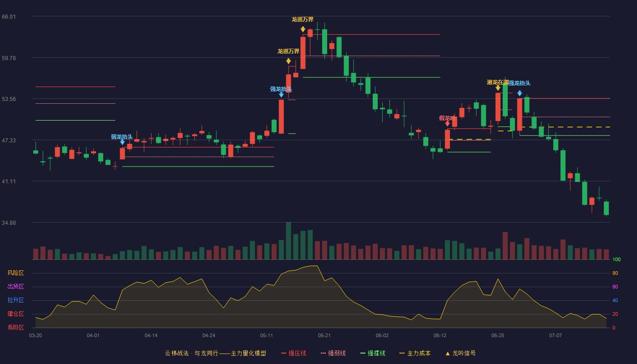Toggle the 龙吟信号 legend entry
The height and width of the screenshot is (364, 637).
pyautogui.click(x=460, y=353)
